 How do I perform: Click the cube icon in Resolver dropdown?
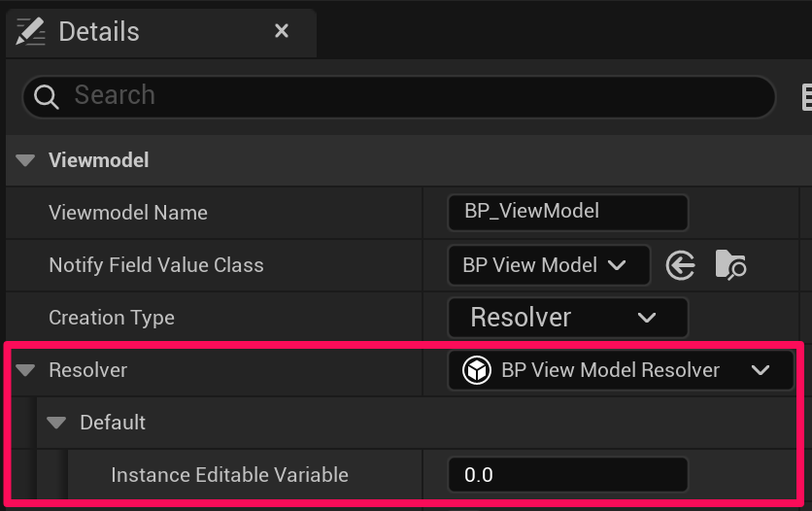click(x=476, y=370)
